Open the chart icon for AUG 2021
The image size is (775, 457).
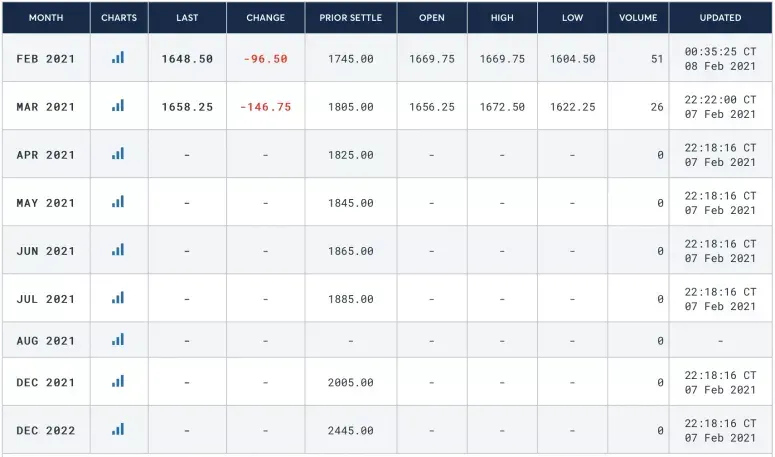[118, 339]
